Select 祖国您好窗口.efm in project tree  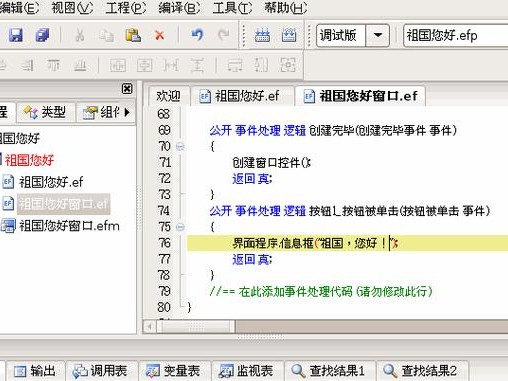(x=69, y=226)
